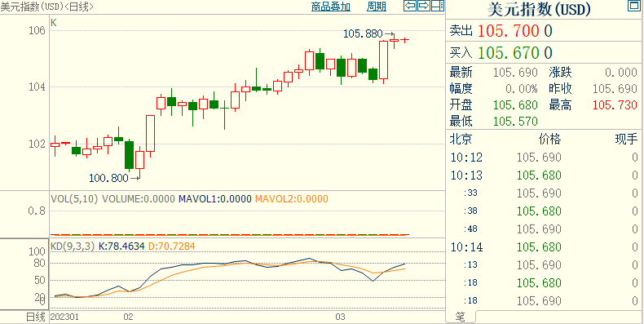644x324 pixels.
Task: Open the 商品叠加 overlay link
Action: tap(331, 7)
